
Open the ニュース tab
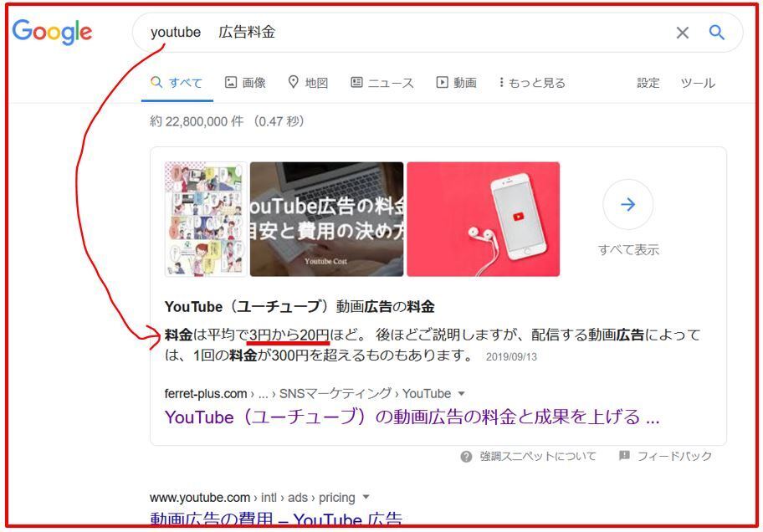382,83
